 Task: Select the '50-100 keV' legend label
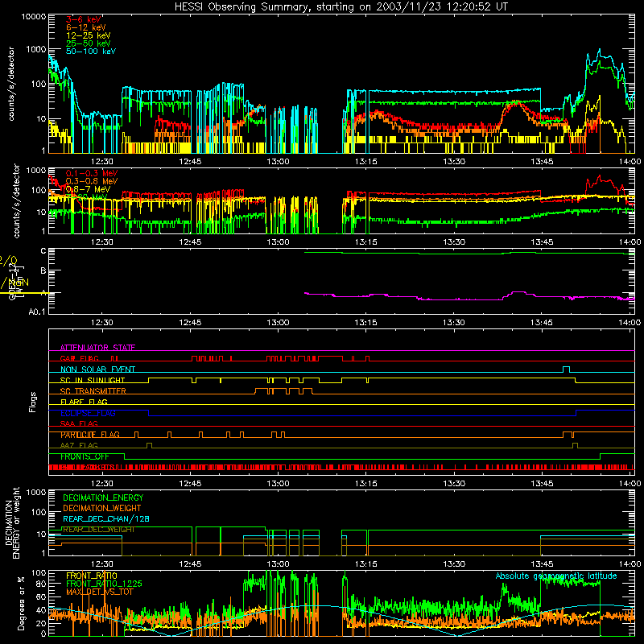pyautogui.click(x=91, y=51)
